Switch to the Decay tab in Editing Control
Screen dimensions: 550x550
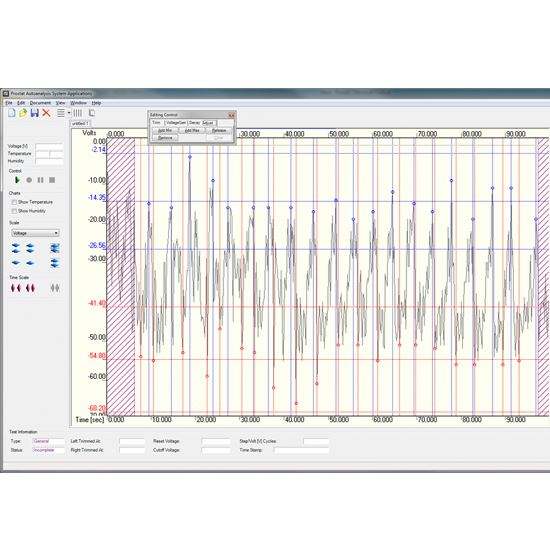pos(194,123)
